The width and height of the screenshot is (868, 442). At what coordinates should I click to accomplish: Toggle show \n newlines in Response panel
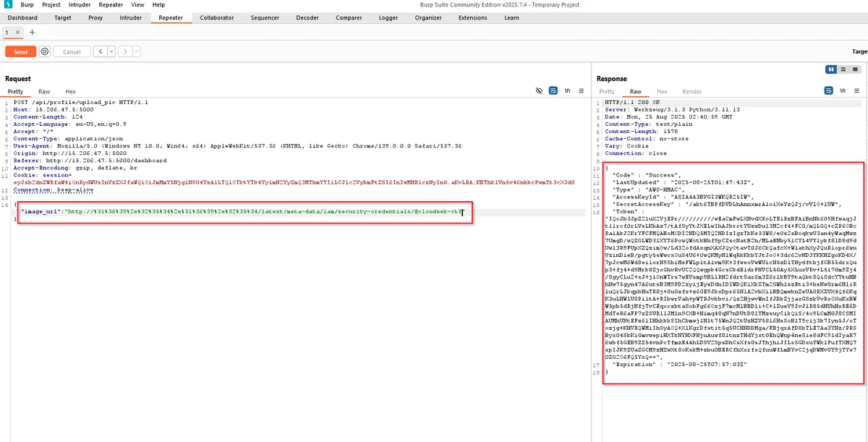(x=843, y=91)
